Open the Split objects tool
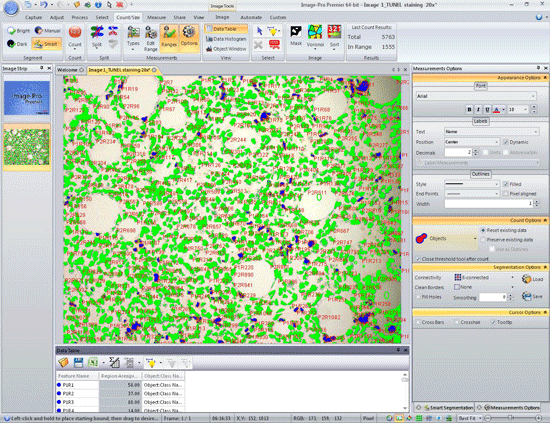550x423 pixels. [97, 38]
